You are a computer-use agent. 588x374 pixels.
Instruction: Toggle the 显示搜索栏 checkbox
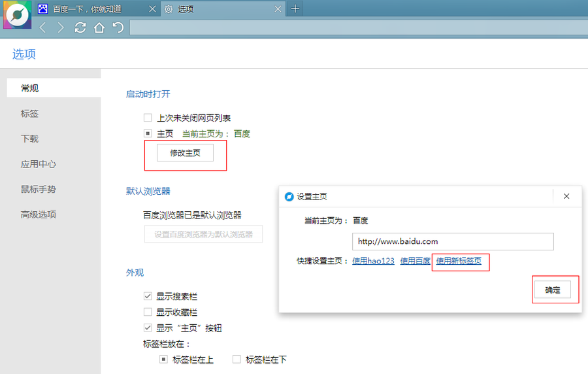148,297
